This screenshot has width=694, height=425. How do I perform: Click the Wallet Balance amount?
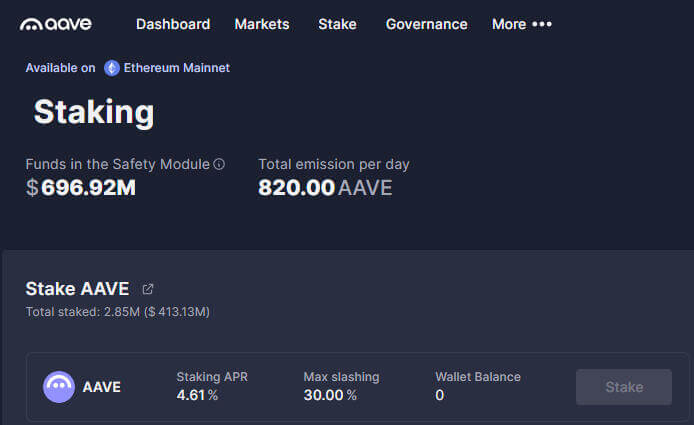[440, 395]
